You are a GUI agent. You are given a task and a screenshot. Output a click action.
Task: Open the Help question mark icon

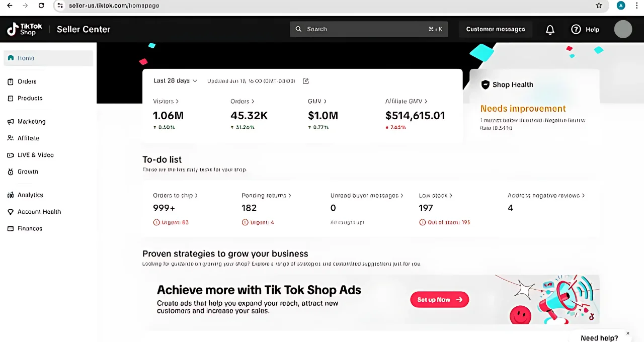(x=576, y=30)
